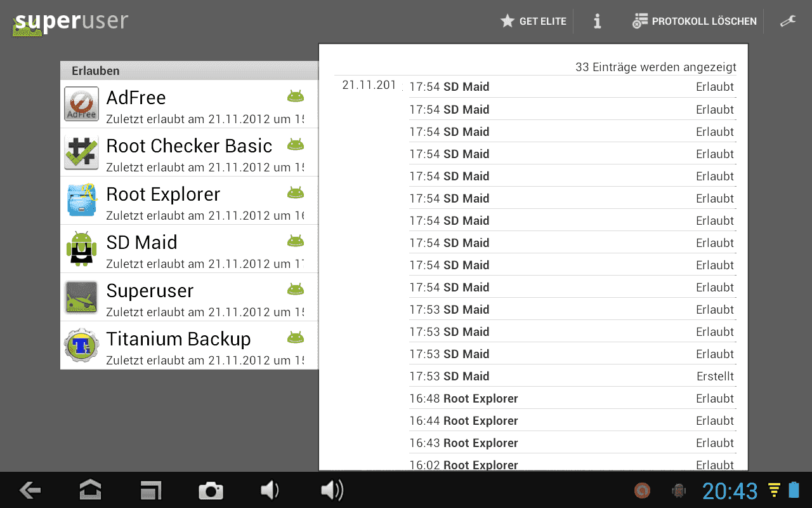Image resolution: width=812 pixels, height=508 pixels.
Task: Tap Titanium Backup 'Zuletzt erlaubt' subtitle
Action: click(x=205, y=360)
